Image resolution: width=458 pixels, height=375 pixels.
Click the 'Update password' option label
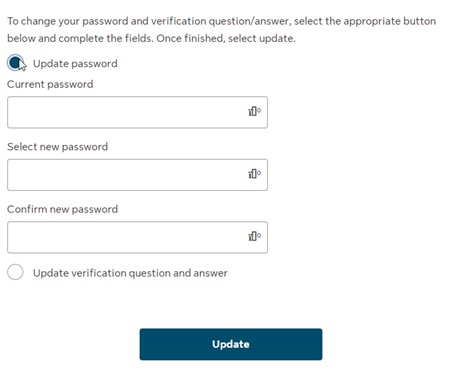(x=75, y=64)
